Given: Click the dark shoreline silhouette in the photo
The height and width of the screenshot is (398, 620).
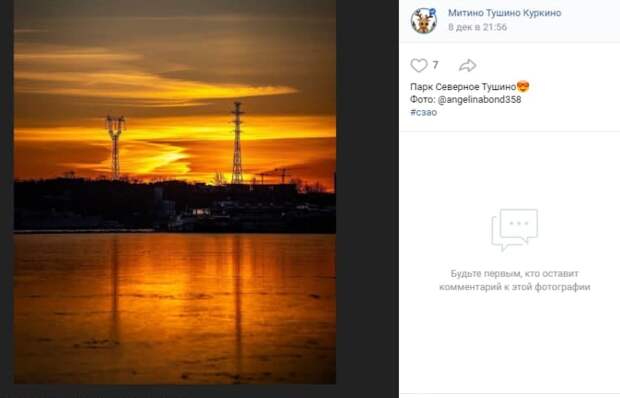Looking at the screenshot, I should (175, 206).
